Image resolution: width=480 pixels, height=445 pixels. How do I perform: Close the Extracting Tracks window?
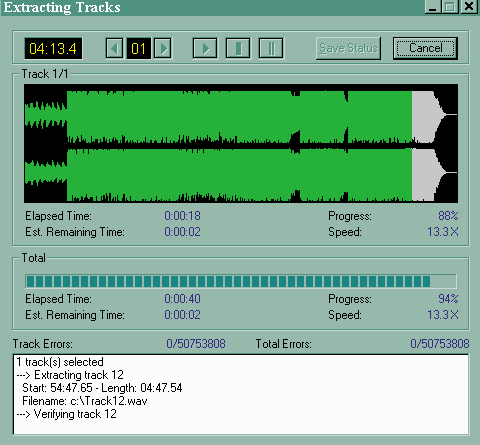coord(469,7)
